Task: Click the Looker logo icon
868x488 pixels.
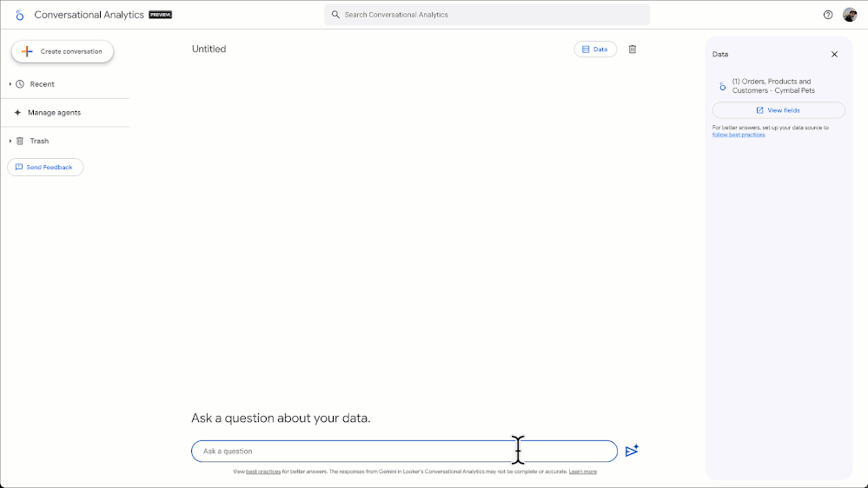Action: pos(20,15)
